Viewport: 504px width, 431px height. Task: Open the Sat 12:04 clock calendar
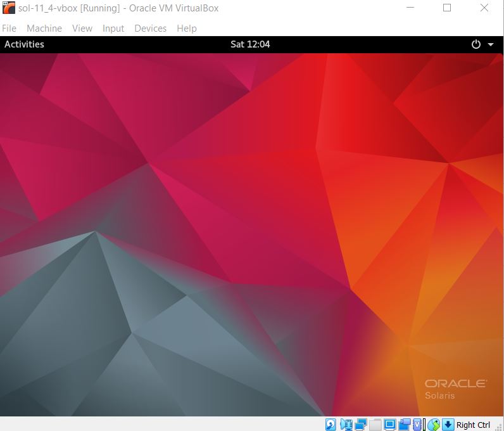pos(250,44)
